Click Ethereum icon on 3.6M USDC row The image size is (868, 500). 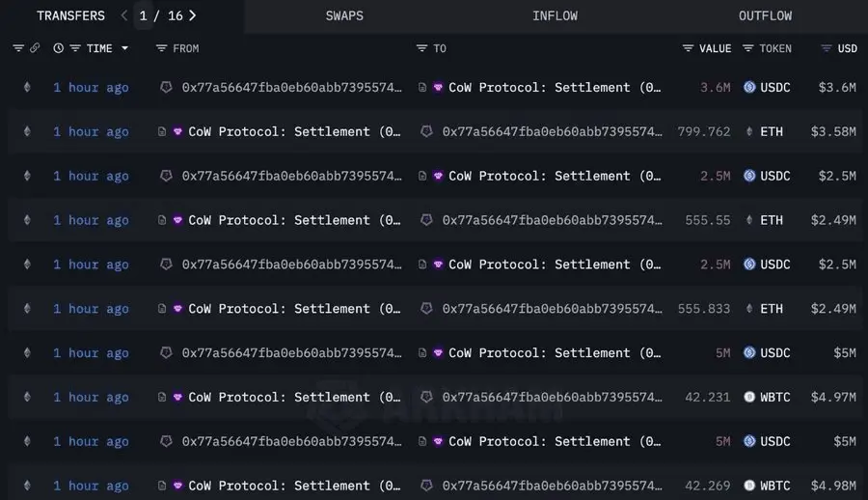27,87
